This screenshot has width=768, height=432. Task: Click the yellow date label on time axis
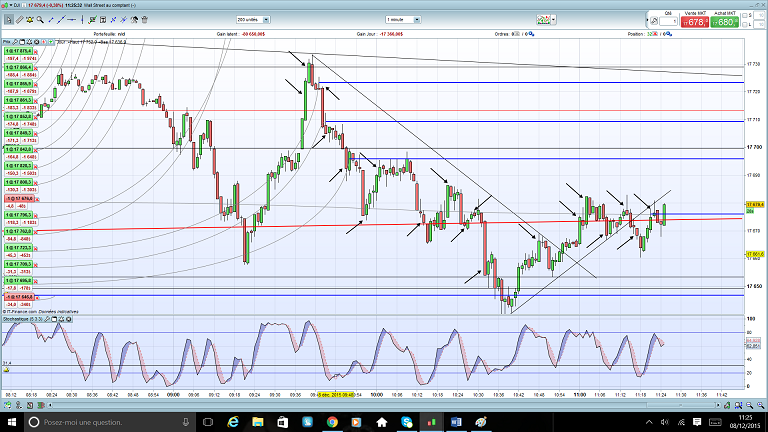(x=336, y=394)
